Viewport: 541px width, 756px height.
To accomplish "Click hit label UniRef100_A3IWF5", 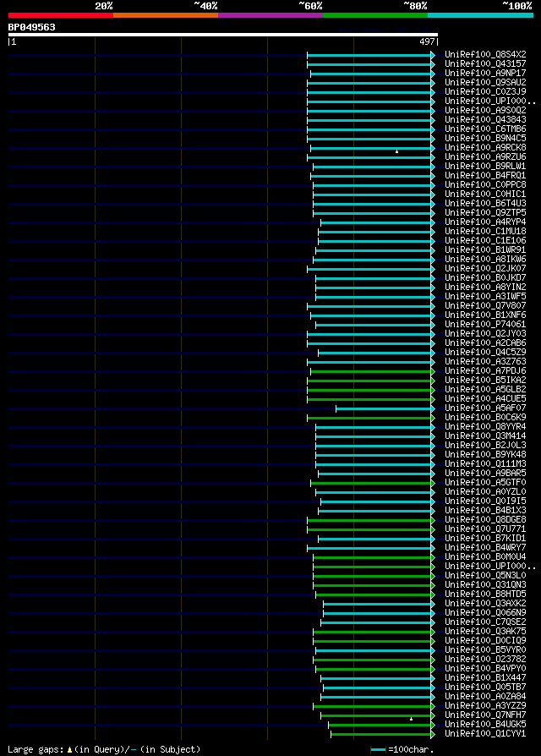I will (485, 297).
